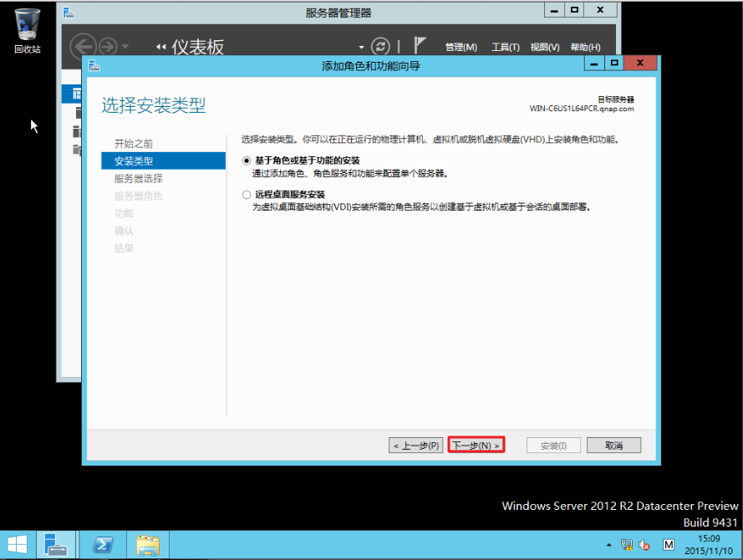Go to the 开始之前 wizard step
This screenshot has width=743, height=560.
(x=134, y=144)
